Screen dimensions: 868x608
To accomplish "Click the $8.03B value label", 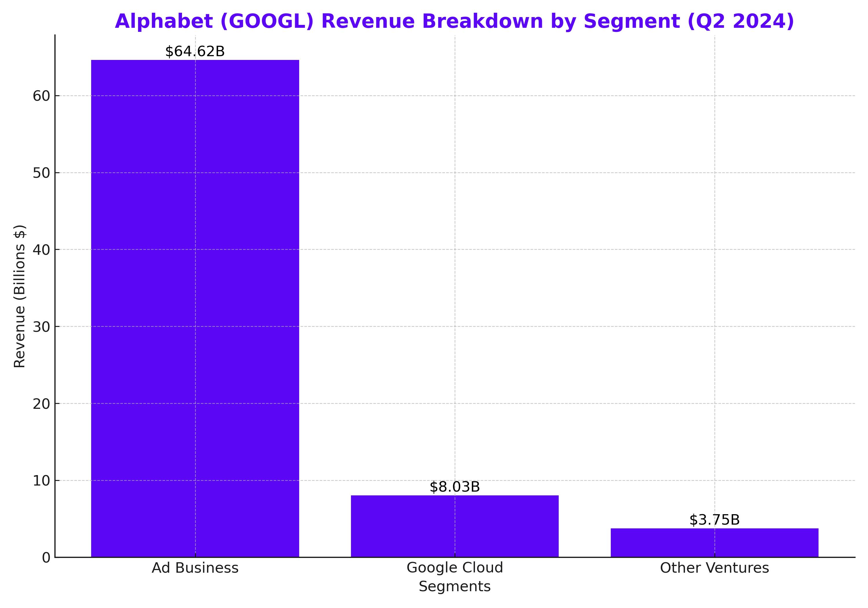I will coord(455,487).
